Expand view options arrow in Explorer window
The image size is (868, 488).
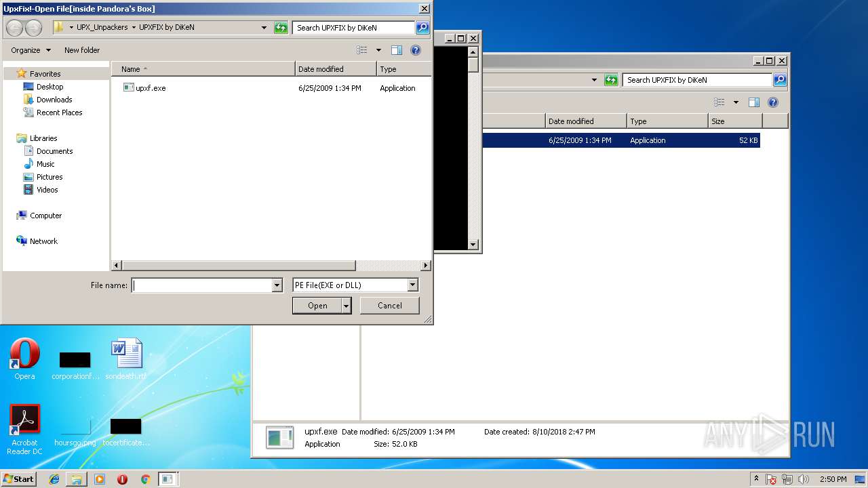(736, 102)
